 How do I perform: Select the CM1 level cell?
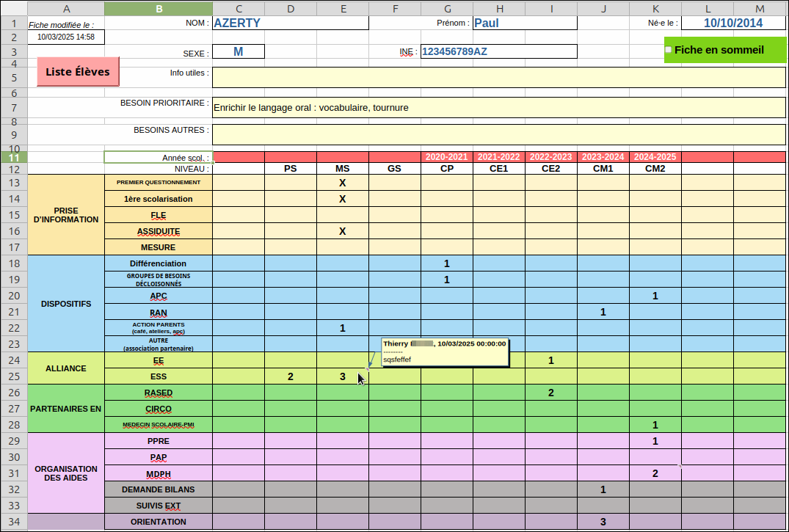coord(603,169)
